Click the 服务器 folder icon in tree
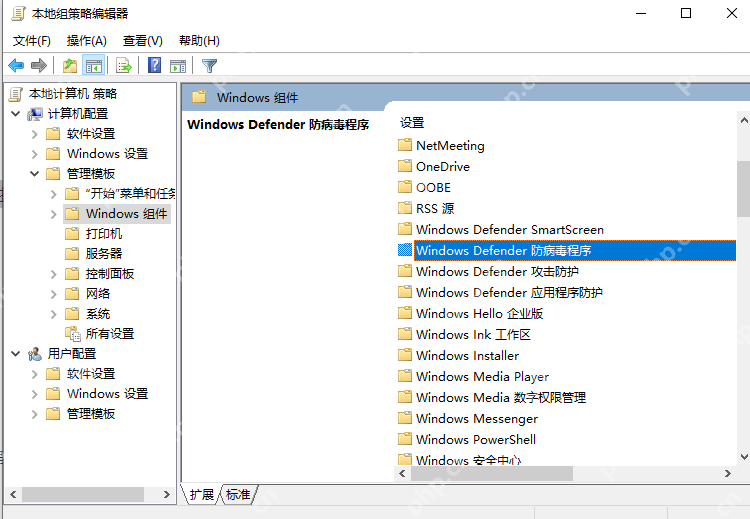 [72, 254]
